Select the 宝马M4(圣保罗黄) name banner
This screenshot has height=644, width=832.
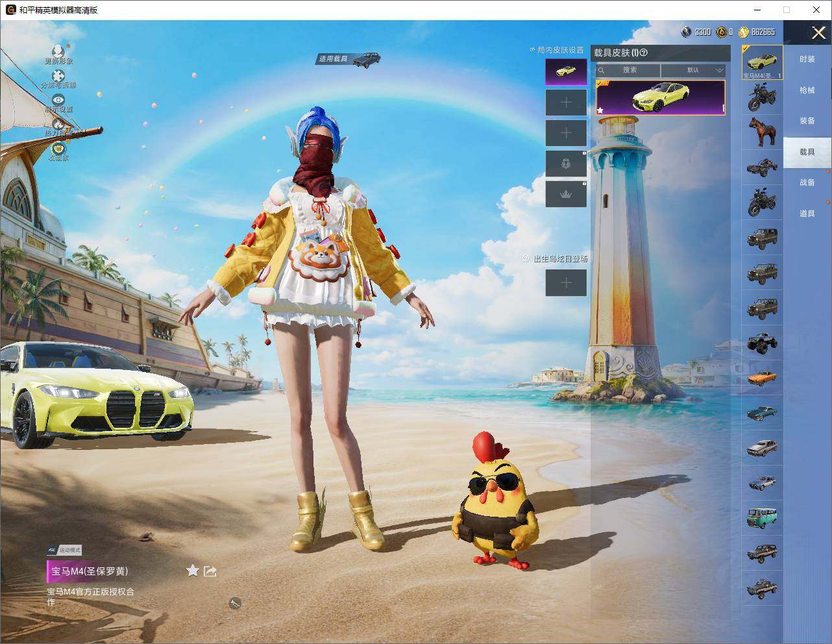(x=89, y=571)
